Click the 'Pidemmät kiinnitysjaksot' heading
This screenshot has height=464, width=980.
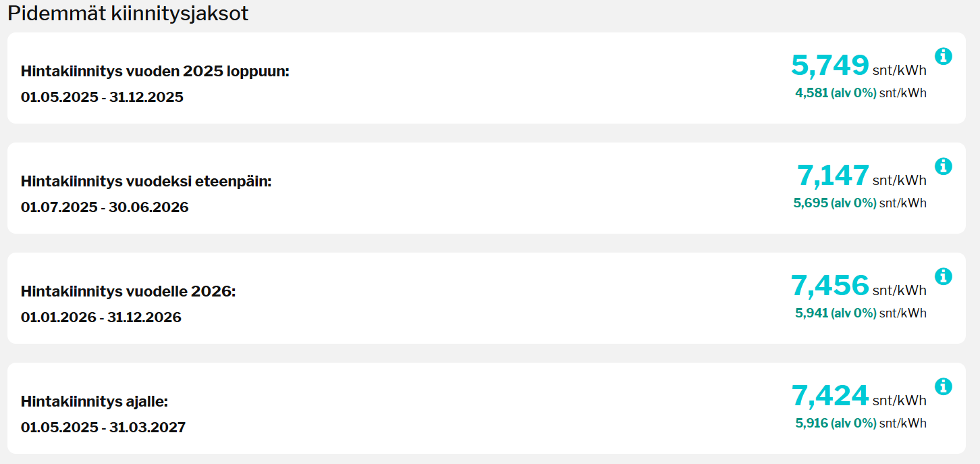(128, 13)
